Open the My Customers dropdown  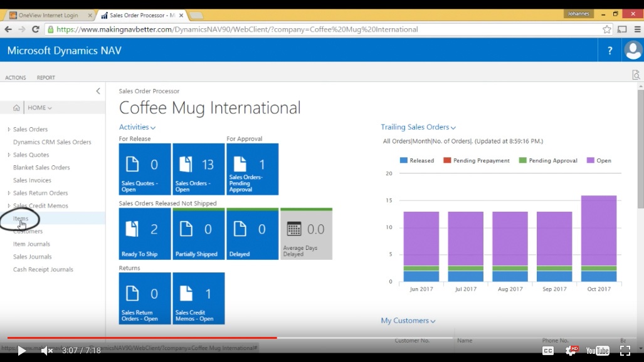(408, 321)
